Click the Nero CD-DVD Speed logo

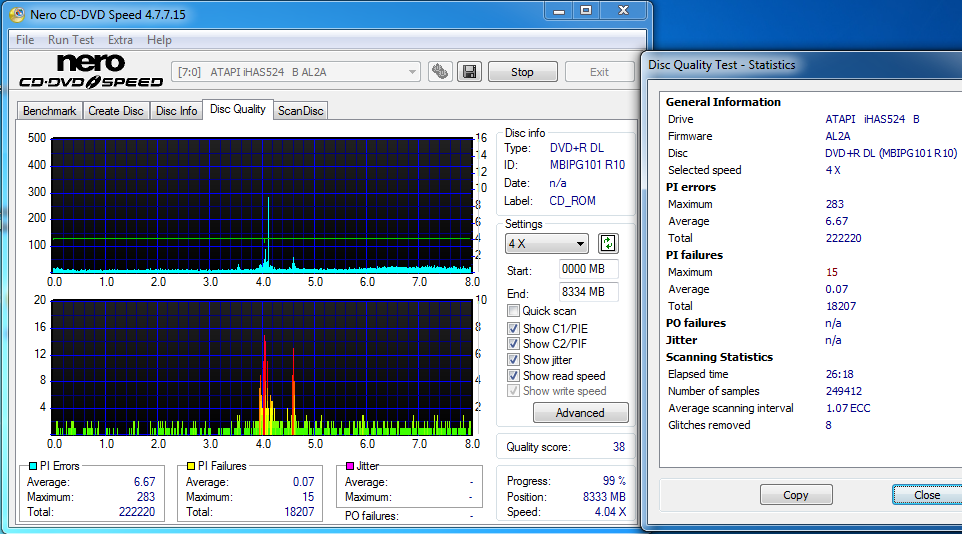[x=91, y=72]
